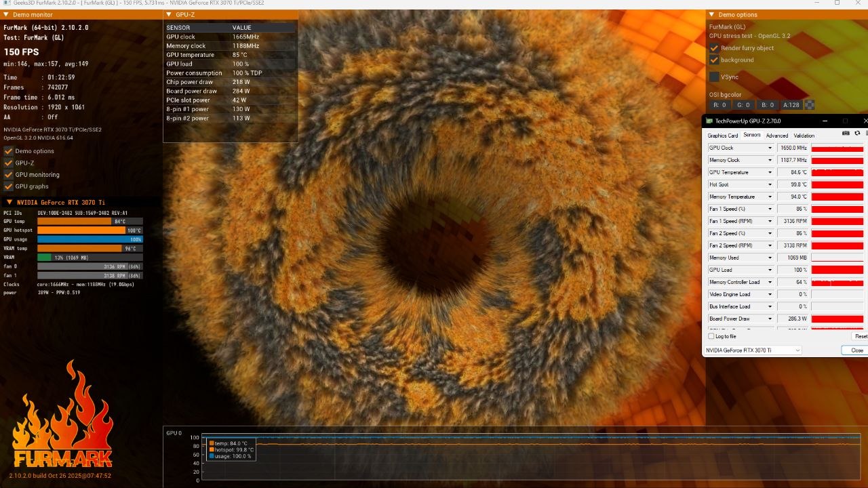This screenshot has width=868, height=488.
Task: Click the 150 FPS readout
Action: 21,52
